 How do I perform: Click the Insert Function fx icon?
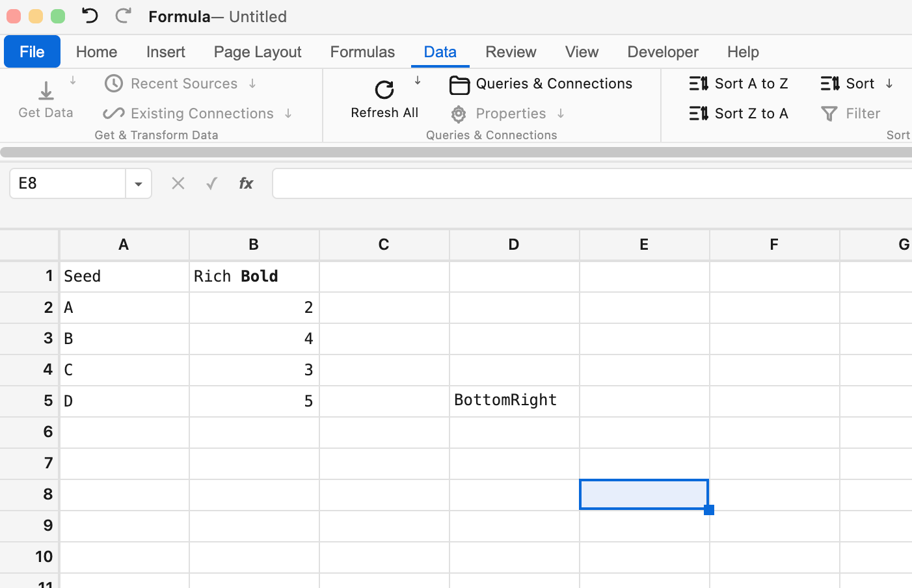tap(245, 183)
